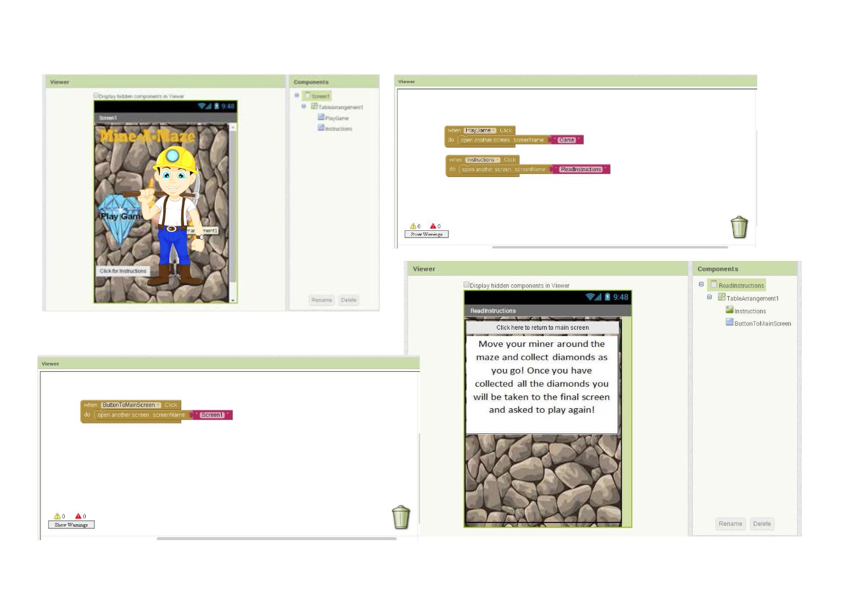Viewport: 868px width, 614px height.
Task: Collapse TableArrangement1 under Screen1
Action: 304,106
